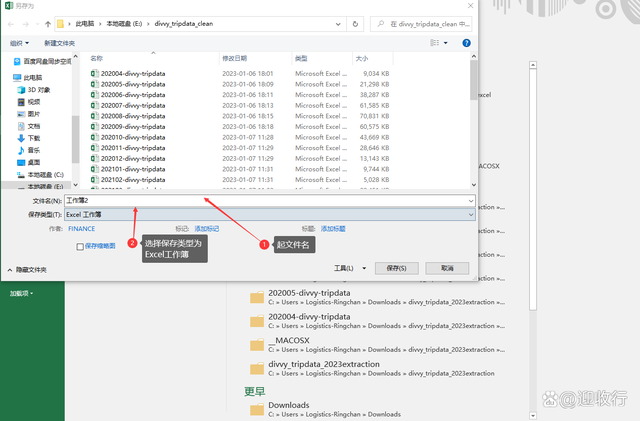Refresh the divvy_tripdata_clean folder view
640x421 pixels.
pos(355,24)
